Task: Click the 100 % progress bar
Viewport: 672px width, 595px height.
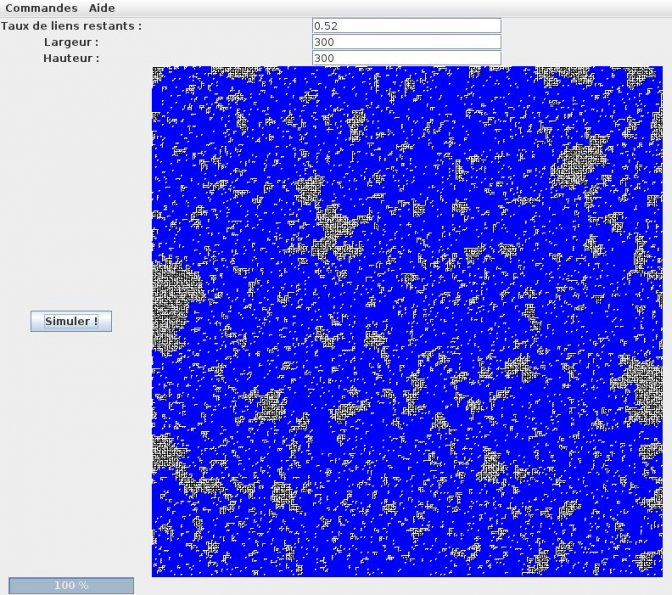Action: 71,585
